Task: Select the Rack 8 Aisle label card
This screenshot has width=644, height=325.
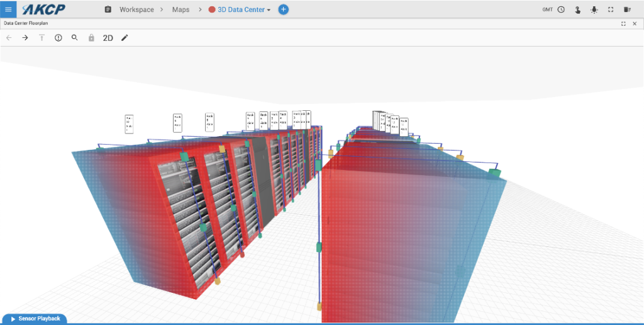Action: (209, 122)
